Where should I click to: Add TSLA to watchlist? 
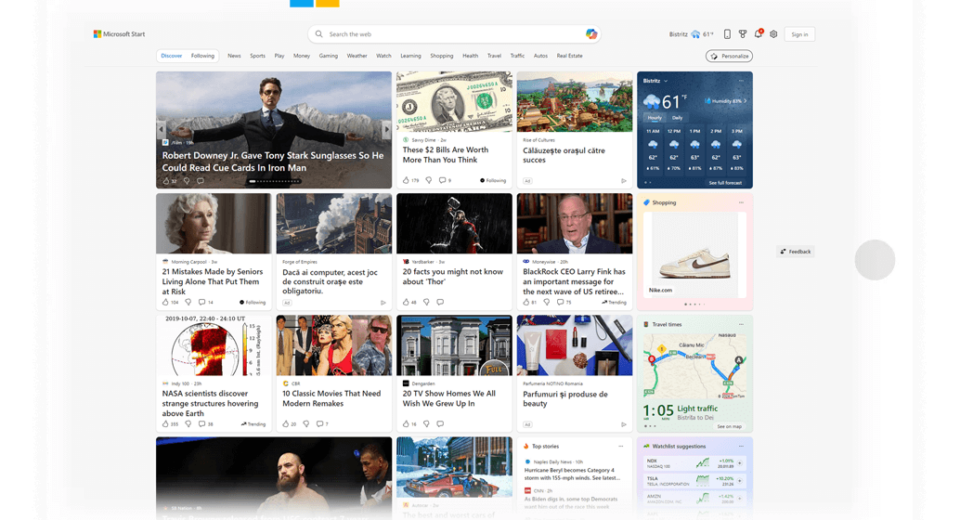740,481
